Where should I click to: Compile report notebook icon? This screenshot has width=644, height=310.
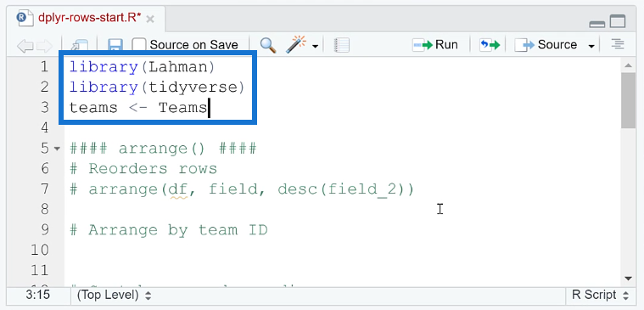(x=341, y=45)
